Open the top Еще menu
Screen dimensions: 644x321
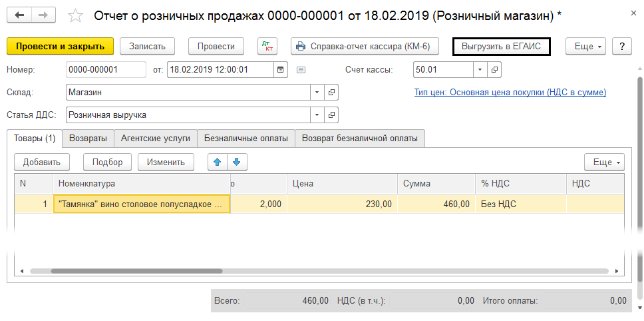(585, 46)
